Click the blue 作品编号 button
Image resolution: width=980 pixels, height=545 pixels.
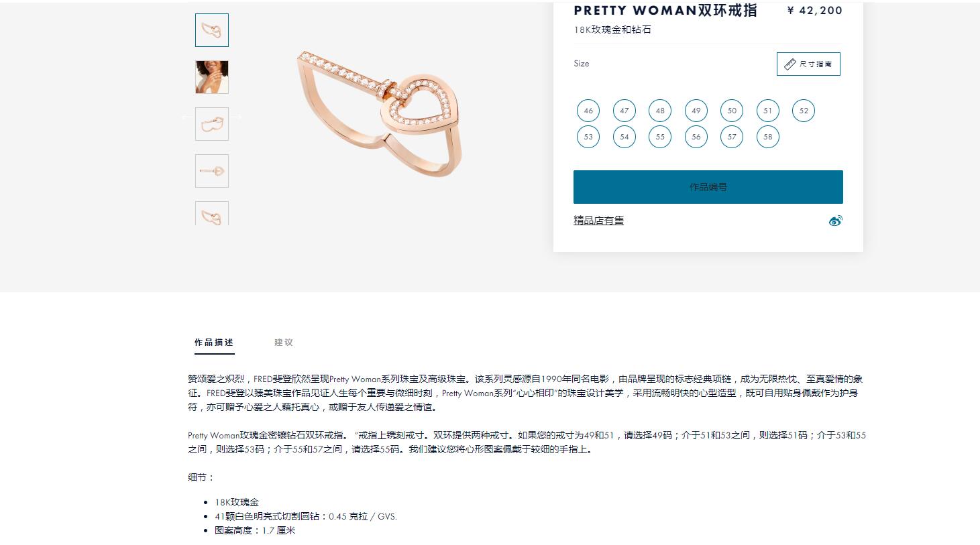coord(708,187)
